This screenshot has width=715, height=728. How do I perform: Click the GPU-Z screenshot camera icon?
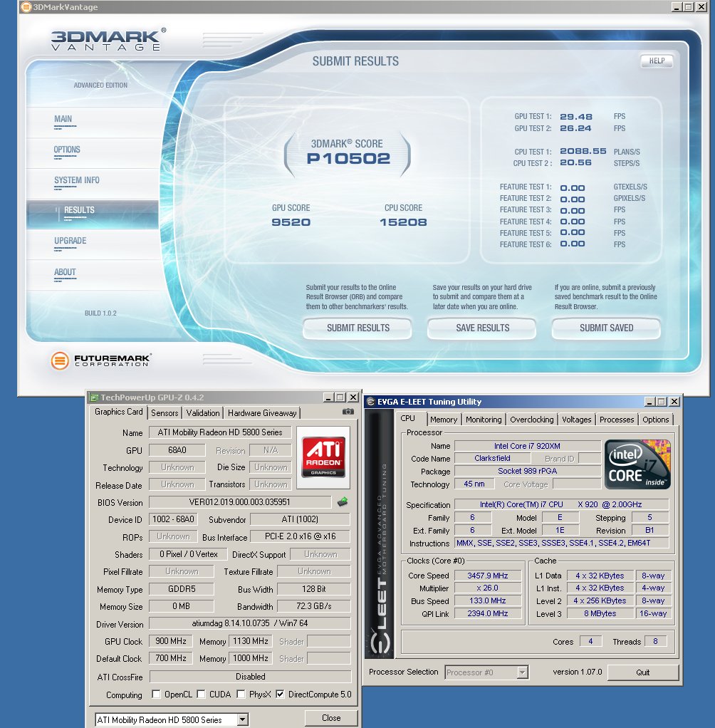[x=348, y=411]
